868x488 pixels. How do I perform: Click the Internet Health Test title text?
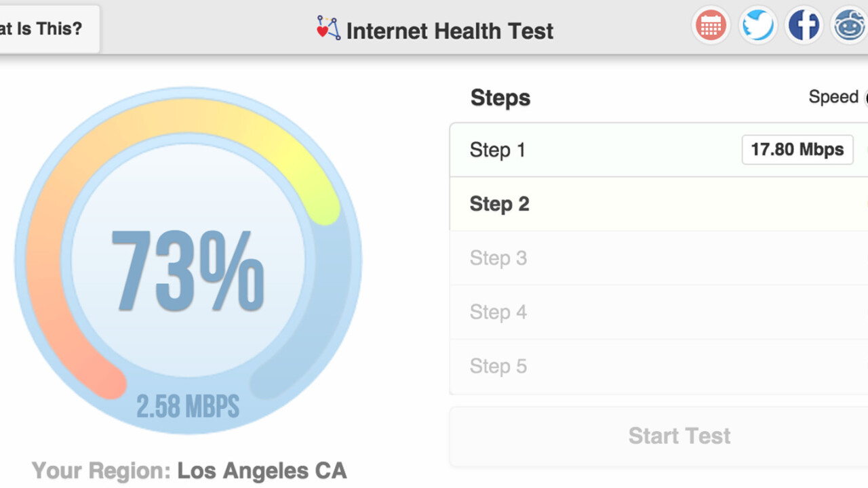coord(450,30)
